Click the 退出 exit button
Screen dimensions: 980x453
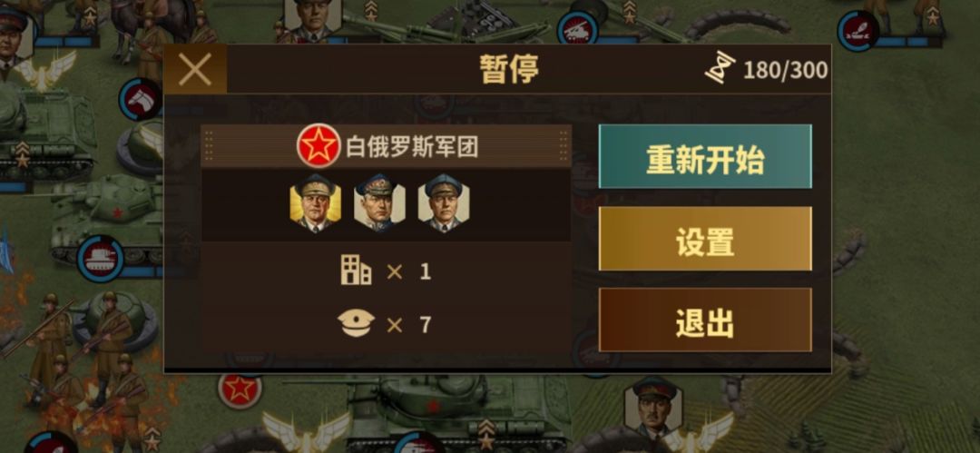tap(705, 320)
